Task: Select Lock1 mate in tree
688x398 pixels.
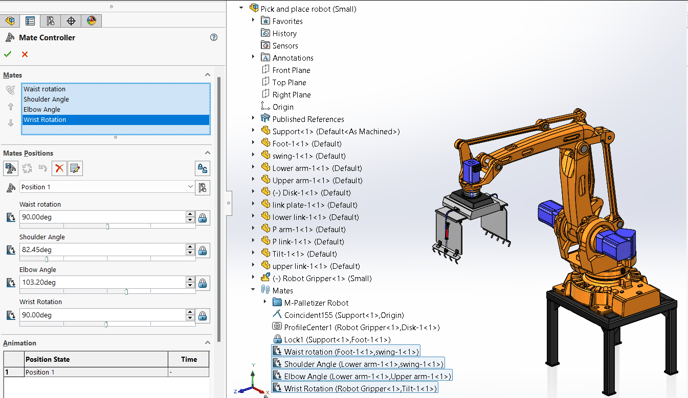Action: pos(337,340)
